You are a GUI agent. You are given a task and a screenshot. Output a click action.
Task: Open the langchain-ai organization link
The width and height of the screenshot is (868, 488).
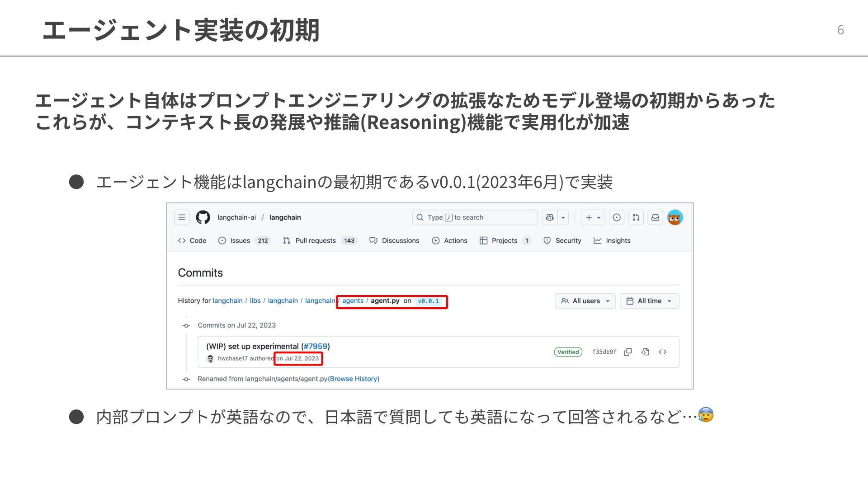[236, 217]
